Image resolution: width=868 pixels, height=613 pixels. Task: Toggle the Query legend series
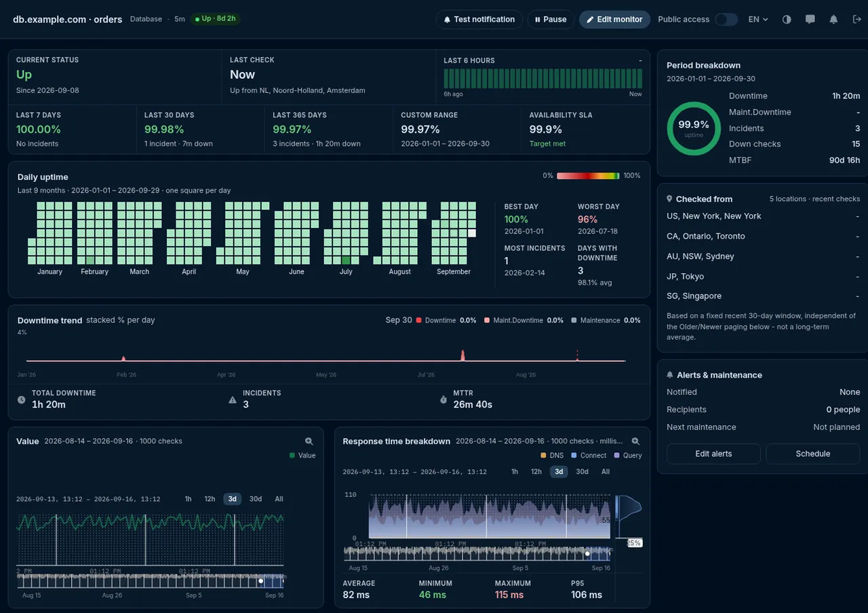click(628, 456)
